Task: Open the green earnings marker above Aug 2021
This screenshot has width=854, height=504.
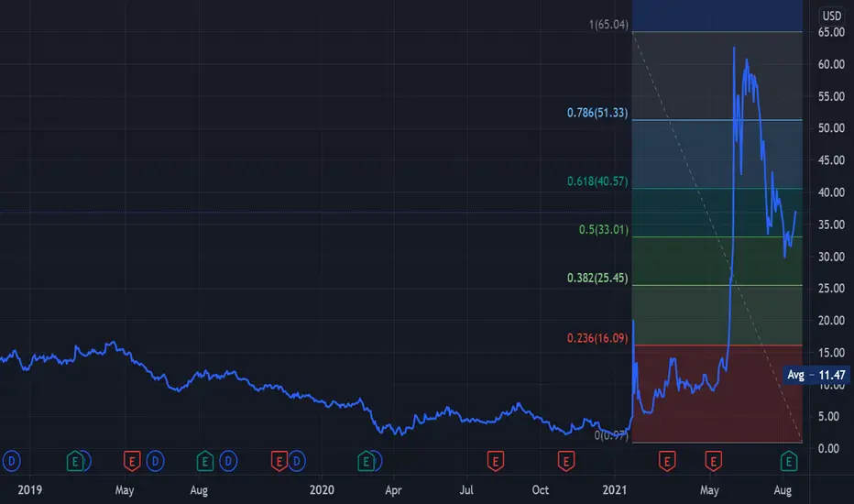Action: pyautogui.click(x=789, y=462)
